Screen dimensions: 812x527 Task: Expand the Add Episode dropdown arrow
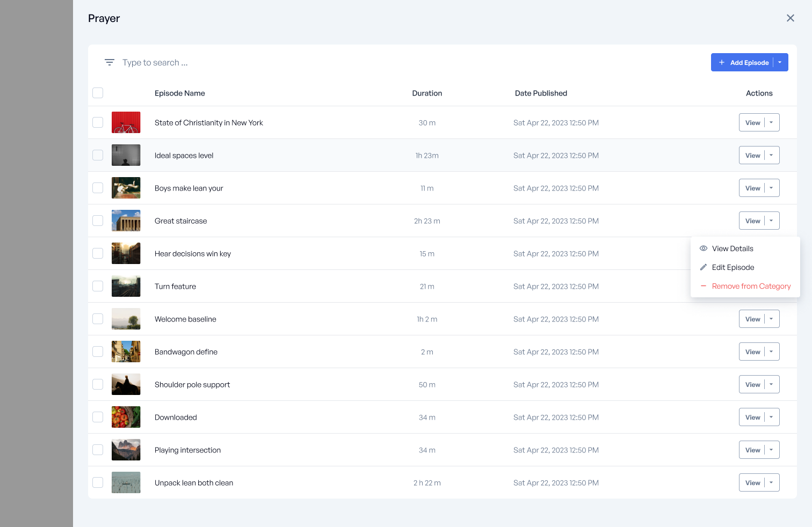780,62
